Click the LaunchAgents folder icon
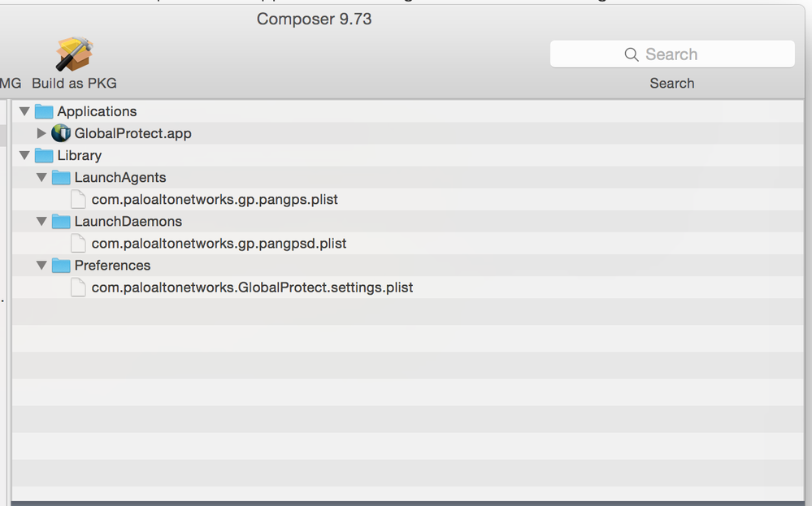812x506 pixels. click(x=61, y=177)
